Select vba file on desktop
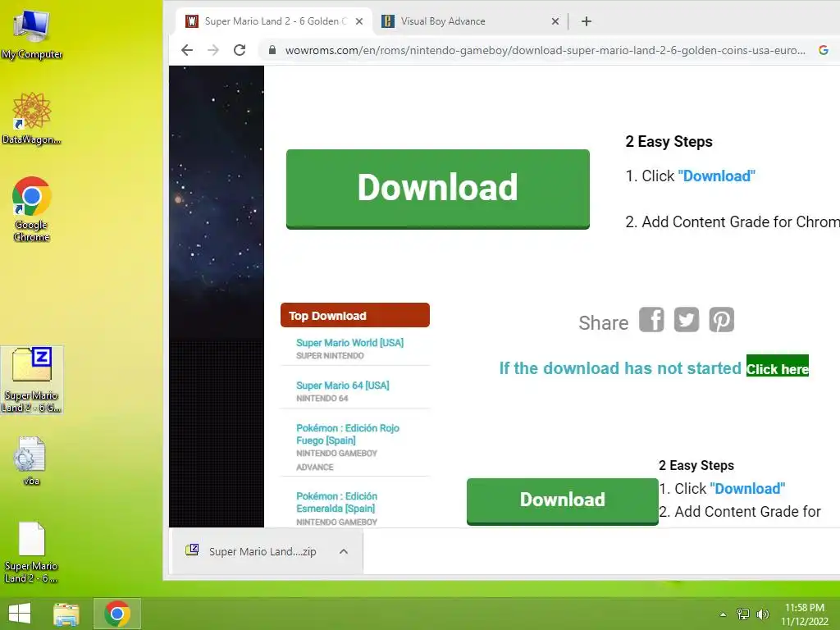Viewport: 840px width, 630px height. [31, 461]
